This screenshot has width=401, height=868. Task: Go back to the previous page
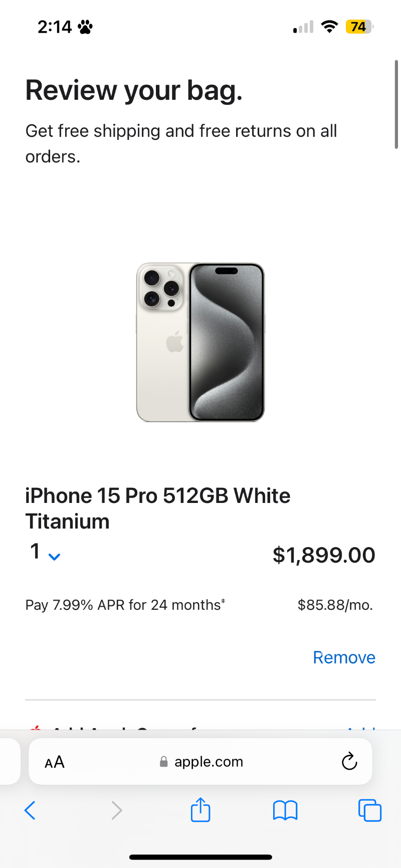[30, 810]
